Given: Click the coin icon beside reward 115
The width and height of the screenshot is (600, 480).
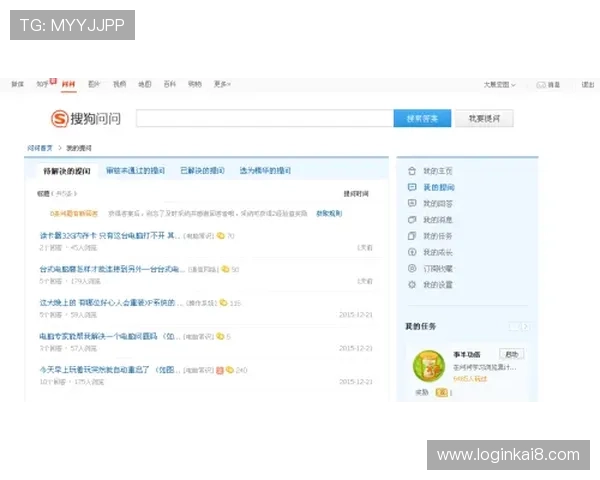Looking at the screenshot, I should [x=223, y=303].
